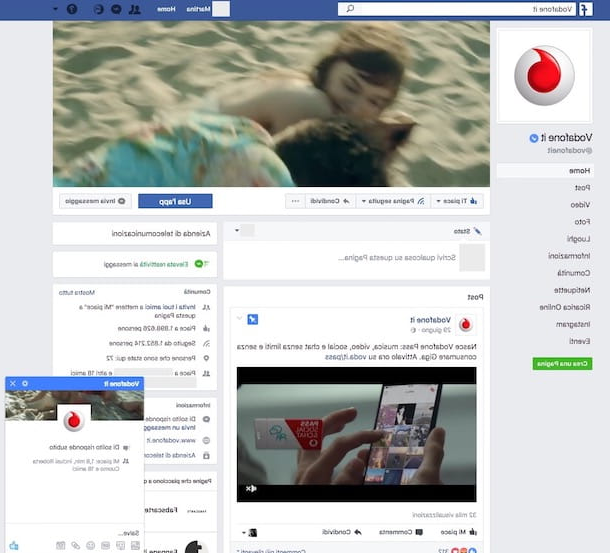
Task: Select Foto in the page sidebar menu
Action: pyautogui.click(x=582, y=222)
